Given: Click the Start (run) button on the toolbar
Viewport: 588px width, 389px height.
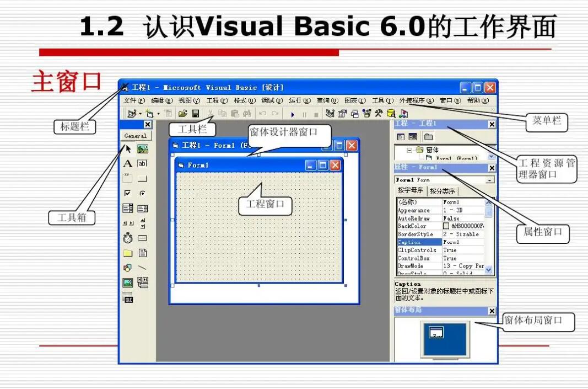Looking at the screenshot, I should pyautogui.click(x=293, y=114).
